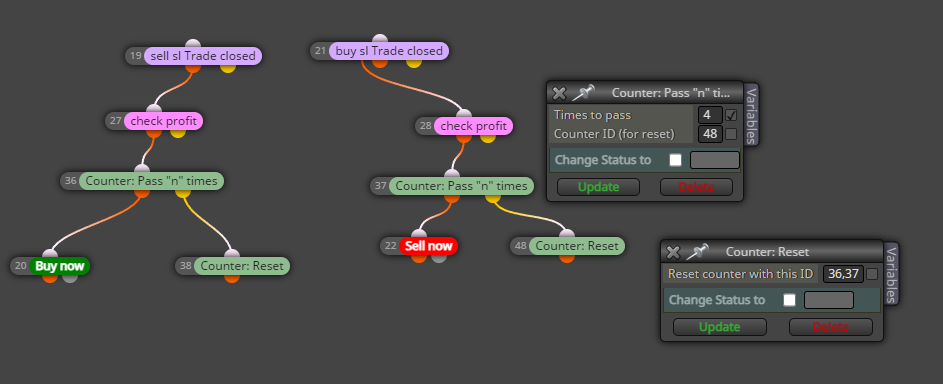Click input port atop buy sl Trade closed
This screenshot has width=943, height=384.
(379, 39)
